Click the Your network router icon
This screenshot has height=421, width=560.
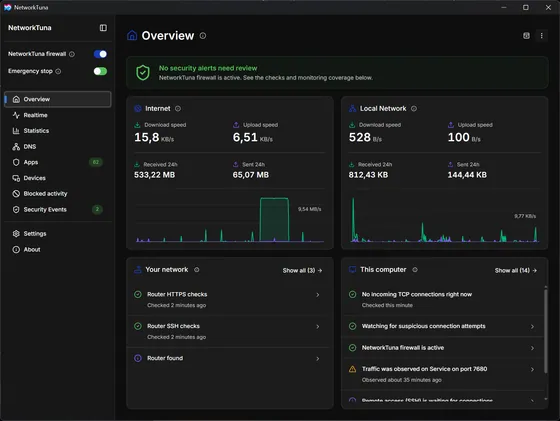pyautogui.click(x=138, y=270)
